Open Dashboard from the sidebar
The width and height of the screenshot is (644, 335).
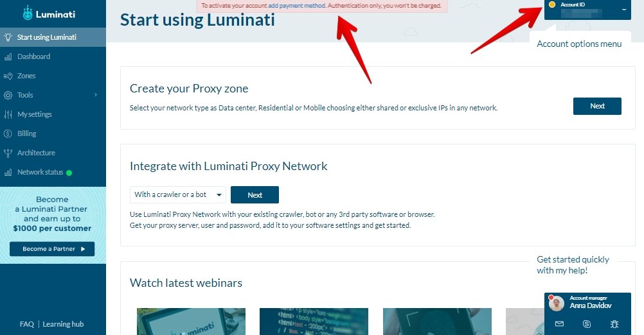33,56
